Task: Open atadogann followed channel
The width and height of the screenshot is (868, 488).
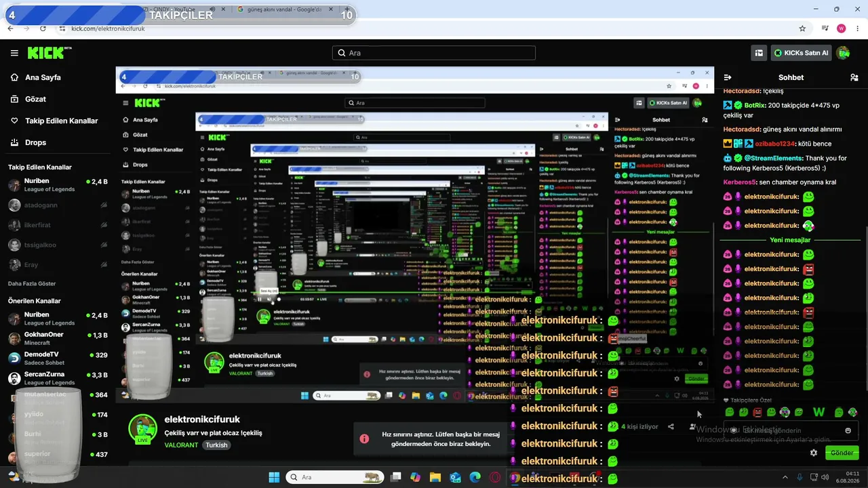Action: [x=58, y=205]
